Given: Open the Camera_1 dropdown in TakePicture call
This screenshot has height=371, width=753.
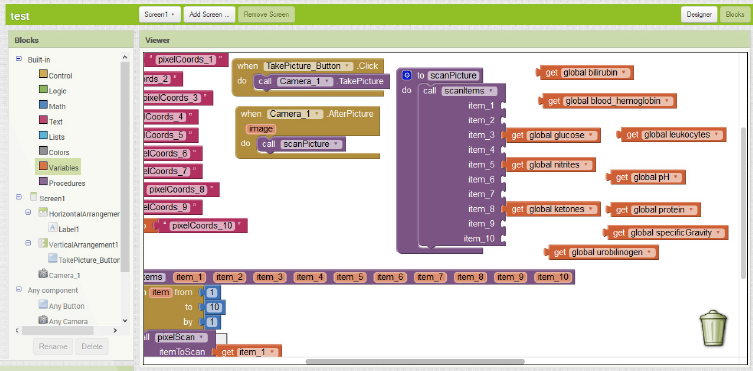Looking at the screenshot, I should pyautogui.click(x=328, y=82).
